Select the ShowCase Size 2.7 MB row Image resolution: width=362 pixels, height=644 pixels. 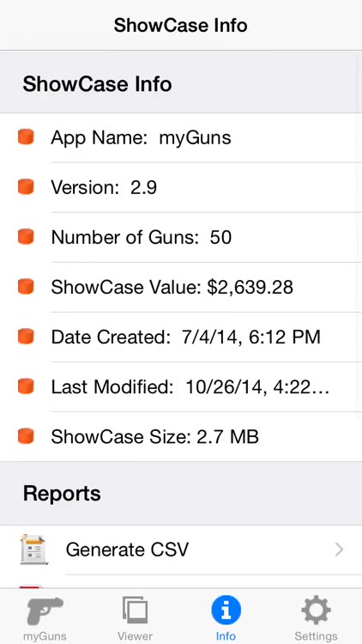click(181, 436)
